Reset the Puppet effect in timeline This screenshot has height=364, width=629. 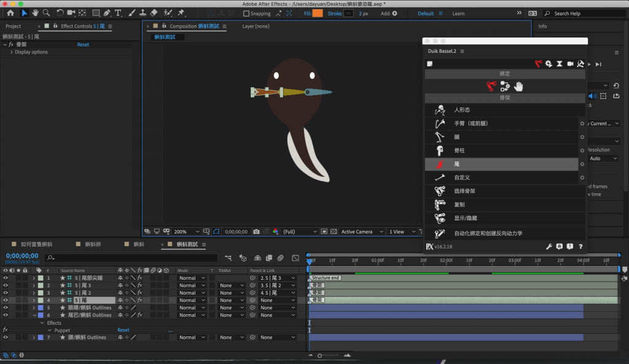(x=123, y=330)
